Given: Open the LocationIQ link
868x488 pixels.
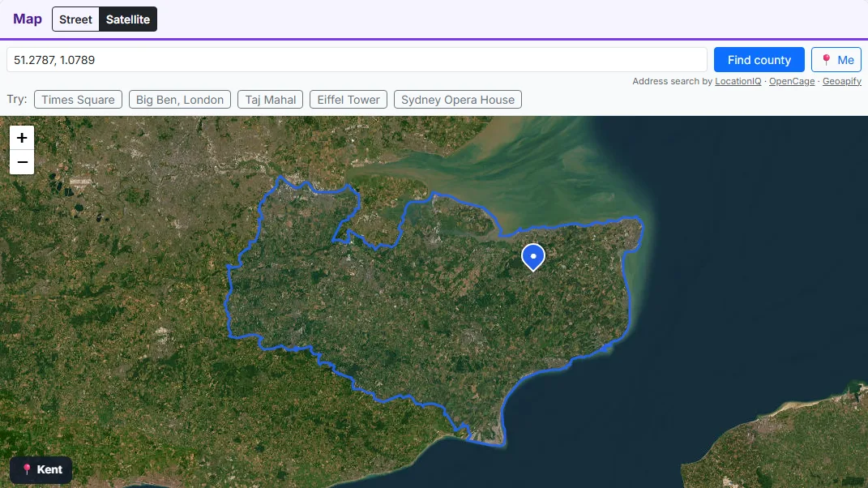Looking at the screenshot, I should point(738,81).
